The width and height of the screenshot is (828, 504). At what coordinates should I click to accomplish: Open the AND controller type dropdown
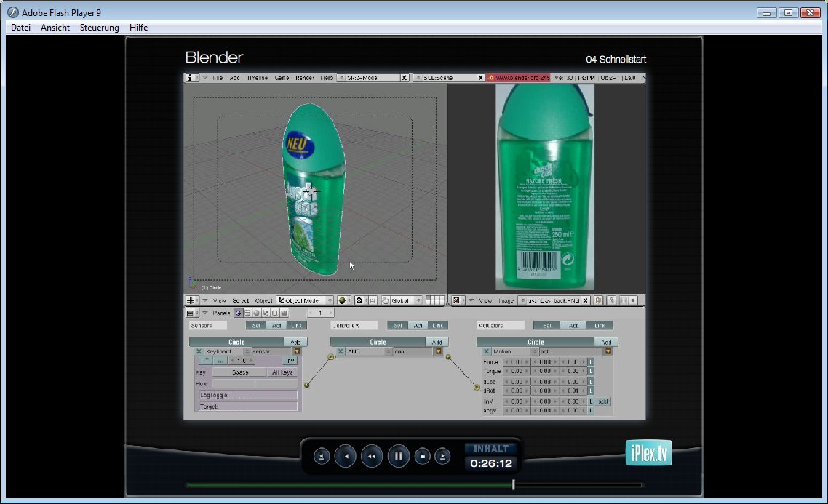369,351
